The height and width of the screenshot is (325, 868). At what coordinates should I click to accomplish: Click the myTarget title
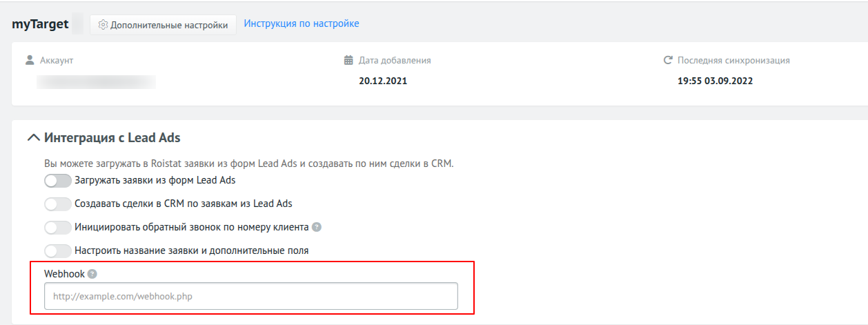pyautogui.click(x=40, y=24)
